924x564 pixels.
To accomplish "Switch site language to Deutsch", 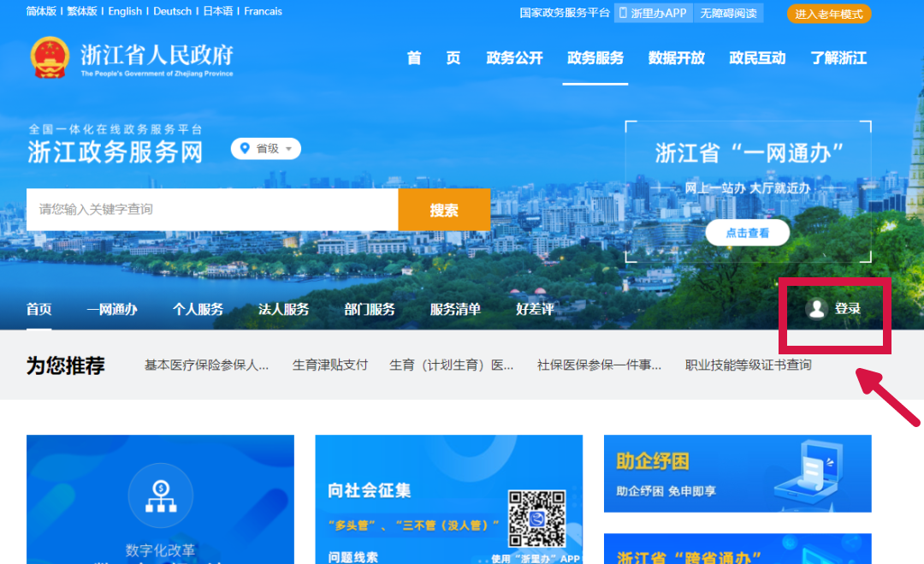I will tap(172, 11).
